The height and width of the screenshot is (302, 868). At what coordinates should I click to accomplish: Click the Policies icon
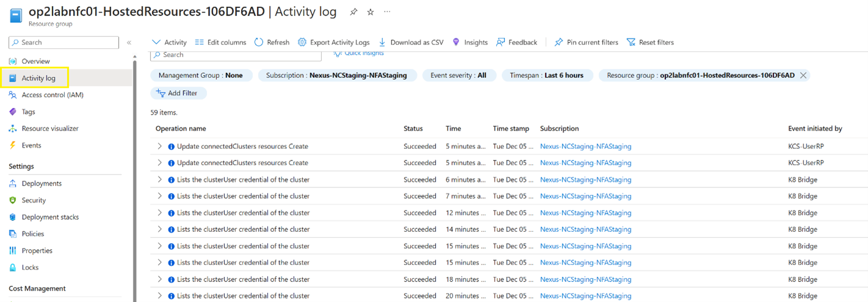[13, 234]
